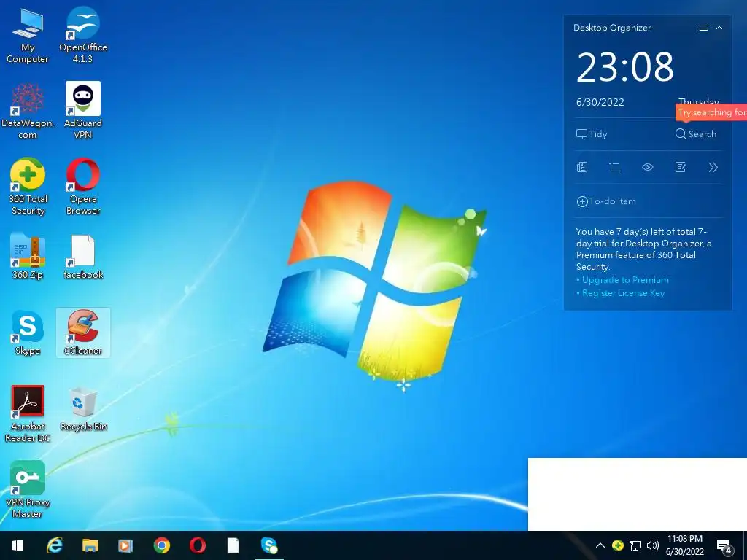Launch Opera from the taskbar

click(197, 545)
